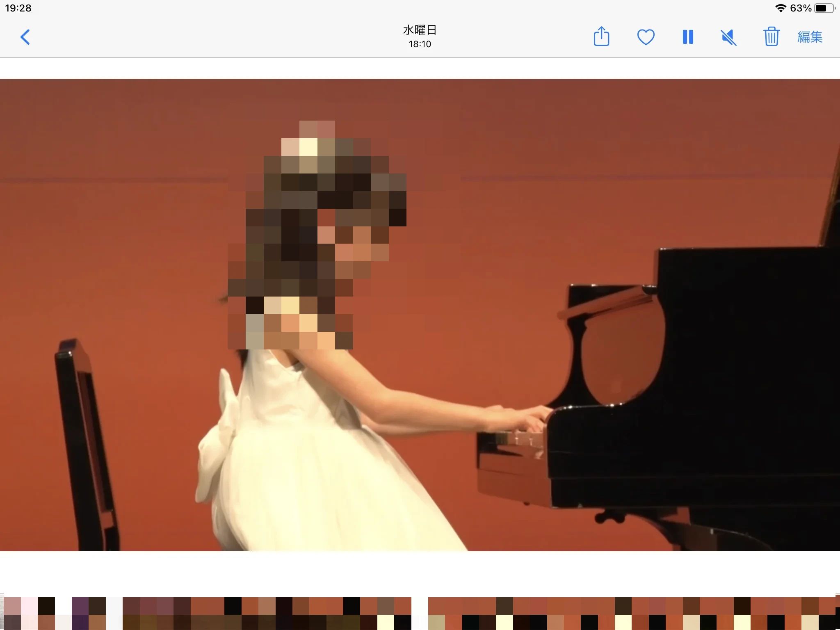Image resolution: width=840 pixels, height=630 pixels.
Task: Tap the 編集 edit button
Action: point(810,37)
